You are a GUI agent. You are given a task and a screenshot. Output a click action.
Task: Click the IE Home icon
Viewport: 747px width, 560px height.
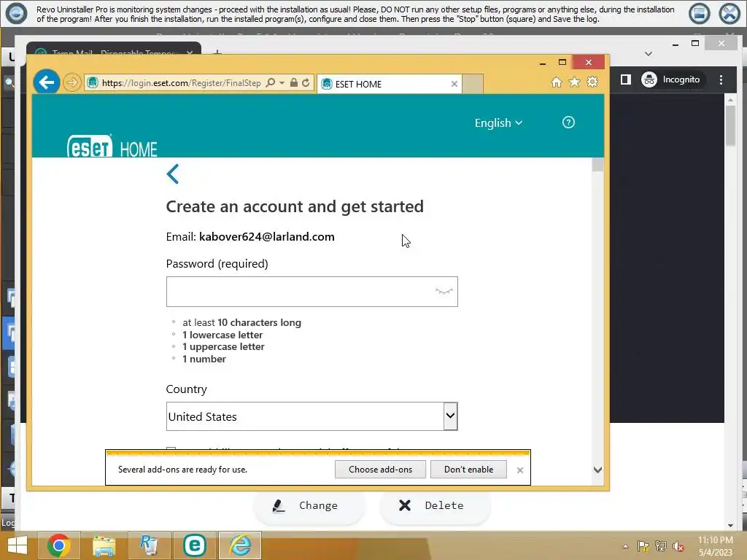[557, 82]
